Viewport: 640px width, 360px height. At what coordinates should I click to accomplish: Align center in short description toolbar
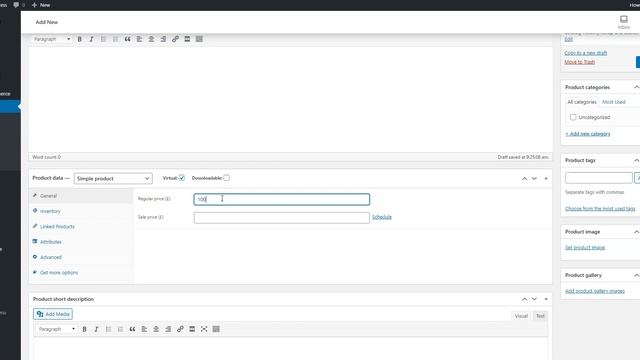coord(156,329)
